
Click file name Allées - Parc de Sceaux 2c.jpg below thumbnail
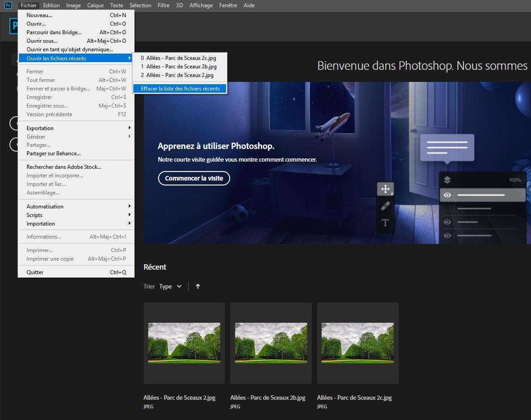pos(354,397)
